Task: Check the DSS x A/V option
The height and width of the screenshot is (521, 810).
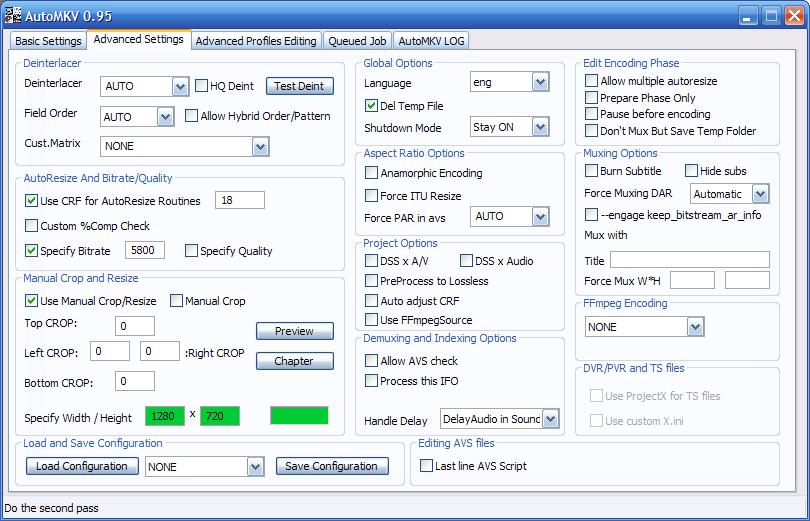Action: tap(371, 260)
